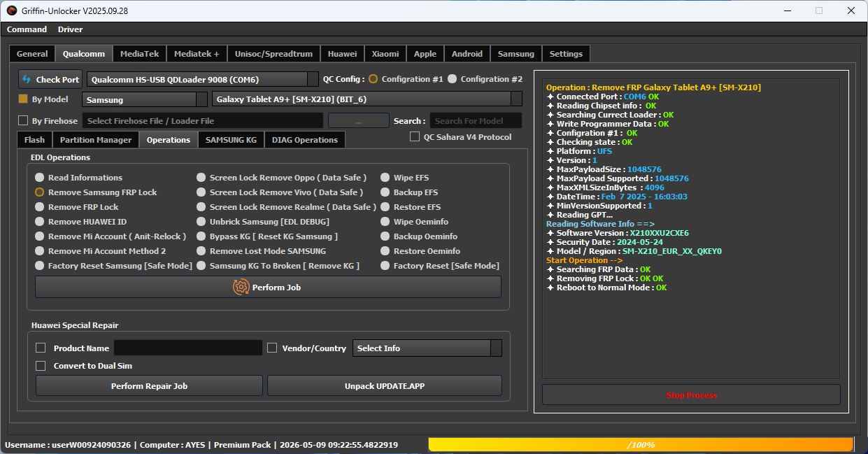Switch to the Flash sub-tab

34,140
